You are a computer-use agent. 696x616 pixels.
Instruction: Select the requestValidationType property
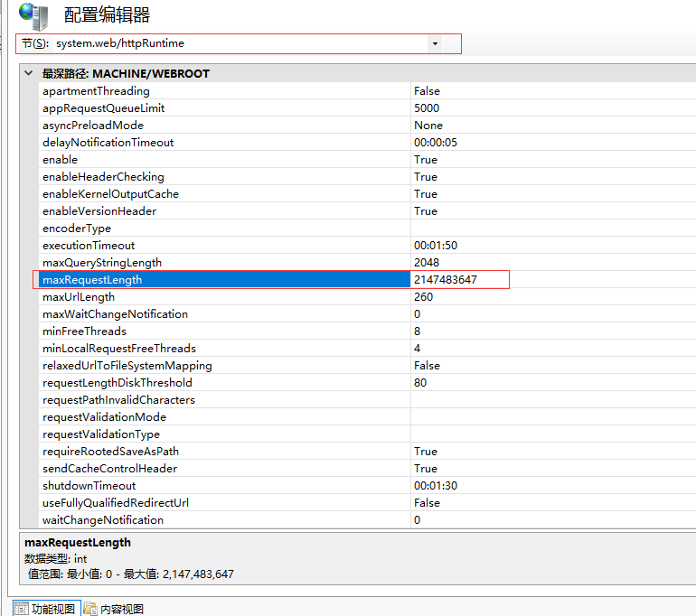click(100, 434)
